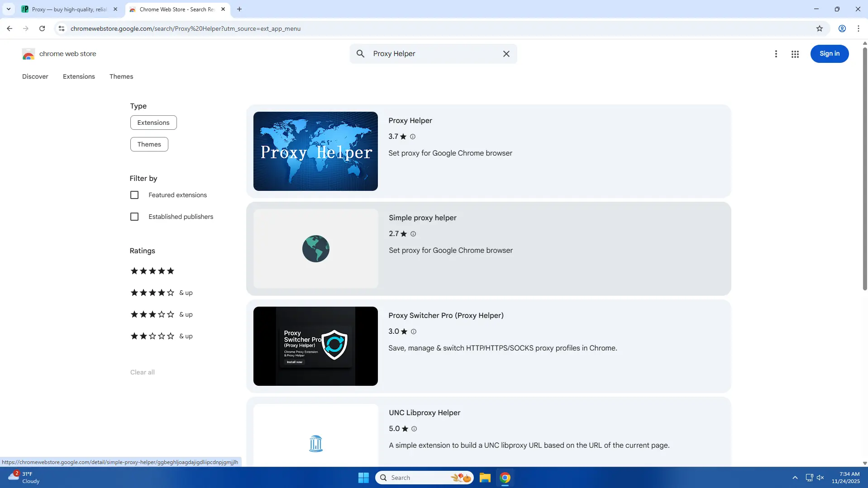Click the Chrome icon in the taskbar
The image size is (868, 488).
tap(505, 478)
